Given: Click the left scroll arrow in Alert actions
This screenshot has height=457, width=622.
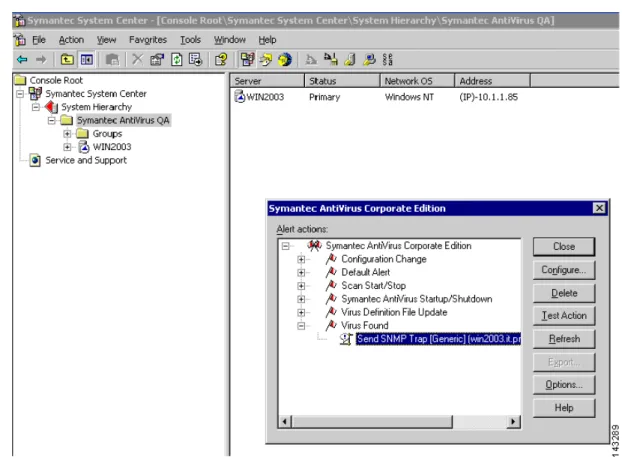Looking at the screenshot, I should 285,422.
